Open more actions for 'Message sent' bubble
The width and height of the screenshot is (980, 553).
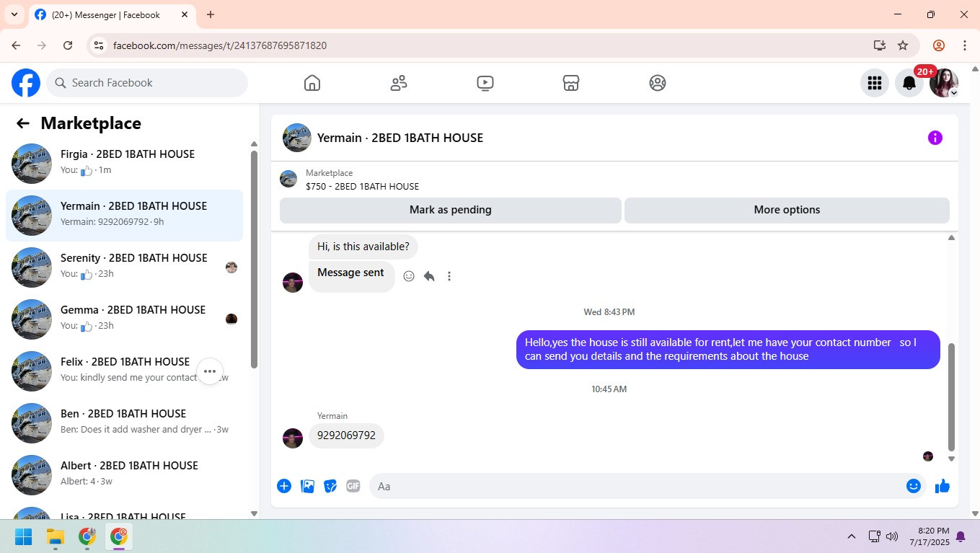pos(449,276)
